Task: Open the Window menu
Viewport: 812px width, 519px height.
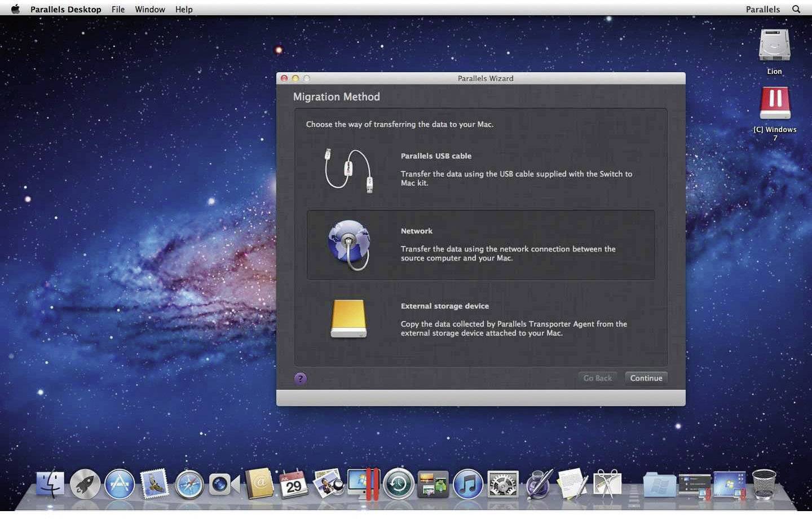Action: [x=150, y=9]
